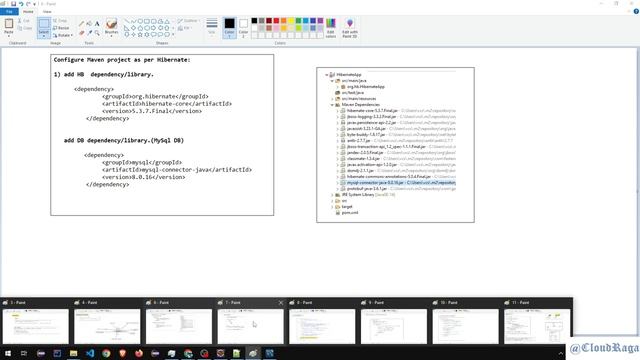Open Task View from taskbar
640x360 pixels.
point(24,353)
